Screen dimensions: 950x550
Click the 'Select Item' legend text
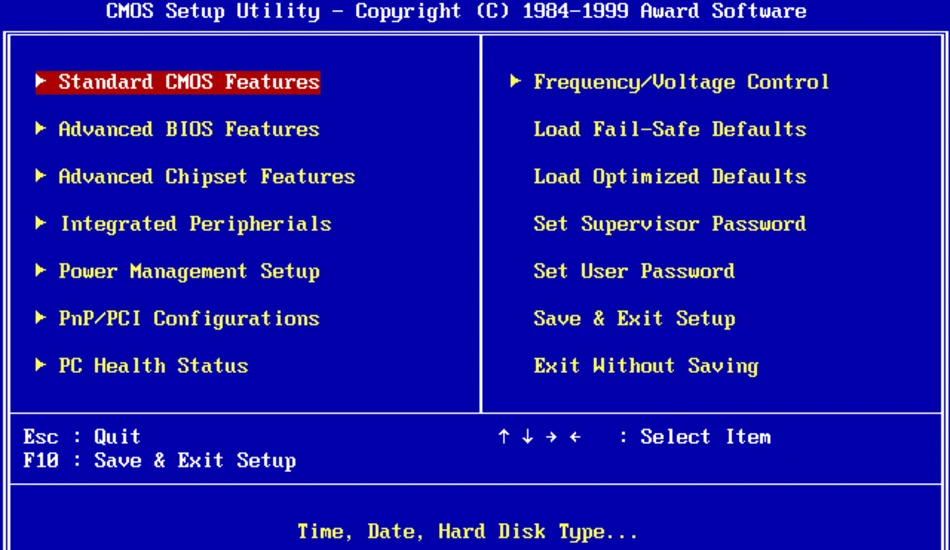705,437
